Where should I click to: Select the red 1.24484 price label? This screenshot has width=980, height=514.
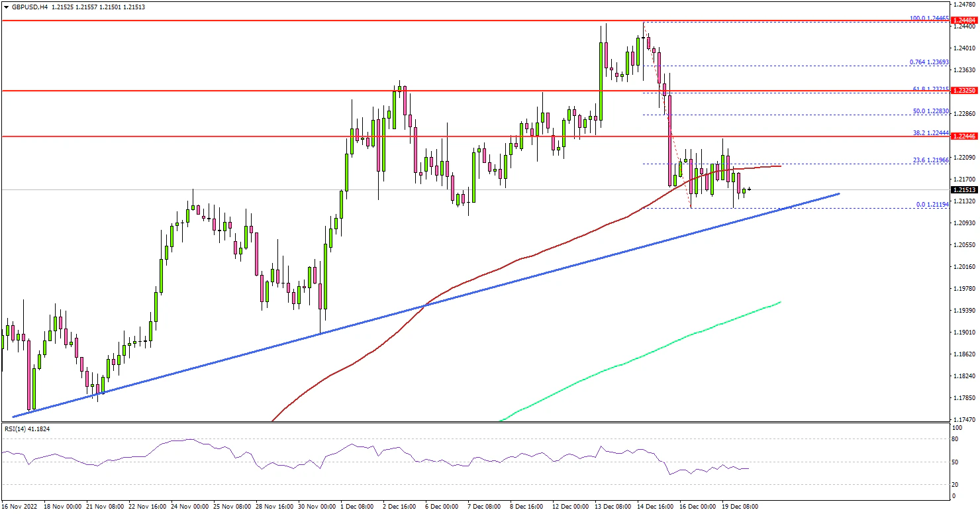(963, 21)
